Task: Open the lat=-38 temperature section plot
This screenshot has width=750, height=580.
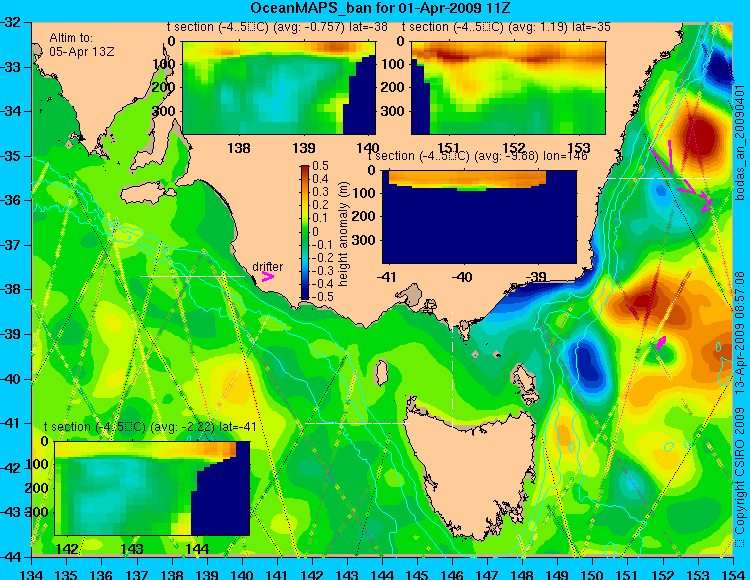Action: [x=279, y=88]
